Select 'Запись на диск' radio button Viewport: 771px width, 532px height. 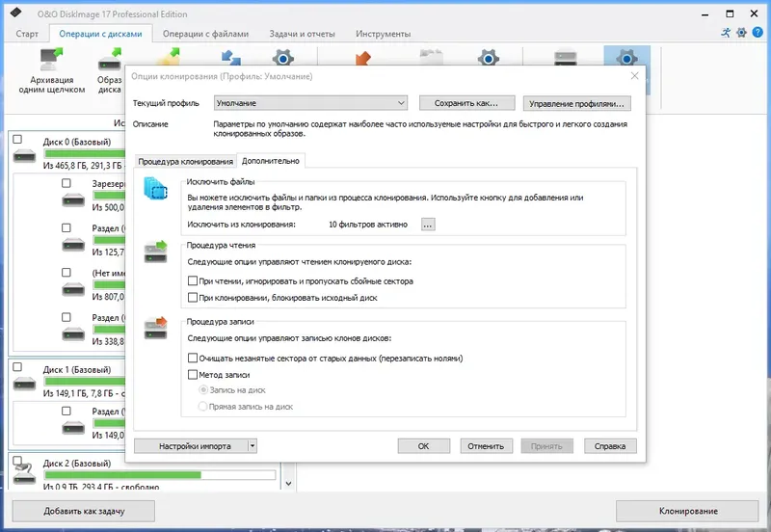coord(202,390)
